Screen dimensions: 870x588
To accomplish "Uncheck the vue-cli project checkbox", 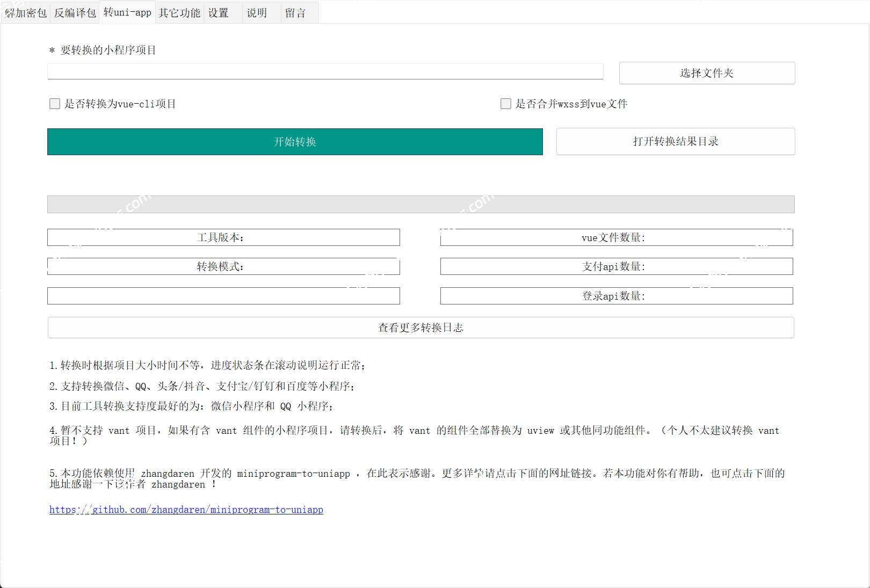I will coord(55,104).
